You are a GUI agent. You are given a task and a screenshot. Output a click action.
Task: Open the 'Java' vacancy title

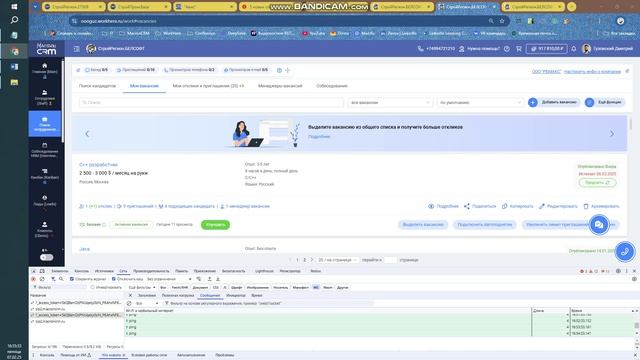pyautogui.click(x=84, y=249)
